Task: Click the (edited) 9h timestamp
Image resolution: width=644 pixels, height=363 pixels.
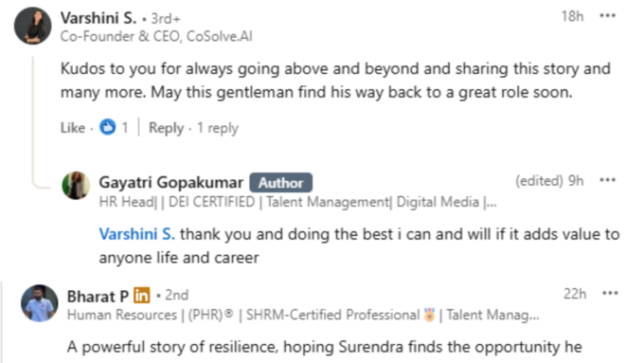Action: 549,180
